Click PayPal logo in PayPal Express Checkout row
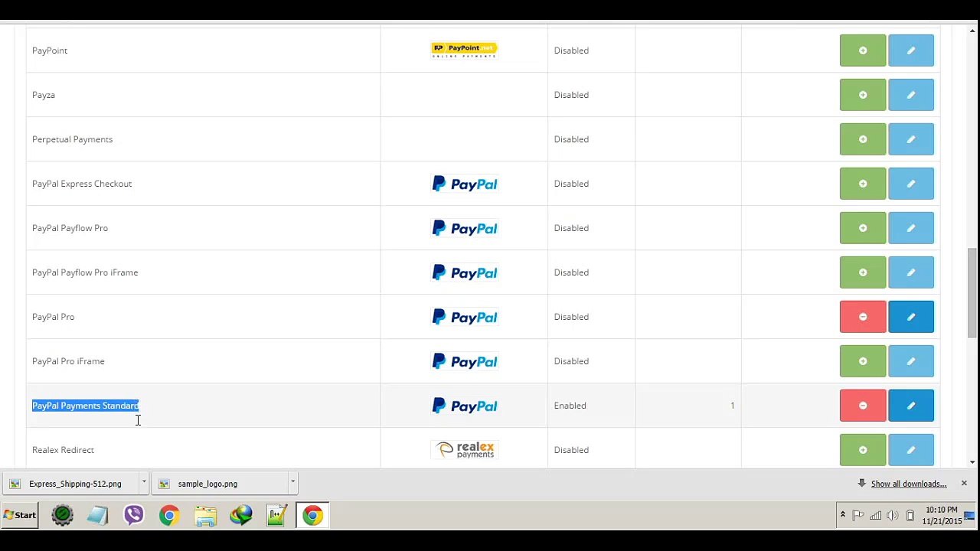The image size is (980, 551). pos(465,184)
